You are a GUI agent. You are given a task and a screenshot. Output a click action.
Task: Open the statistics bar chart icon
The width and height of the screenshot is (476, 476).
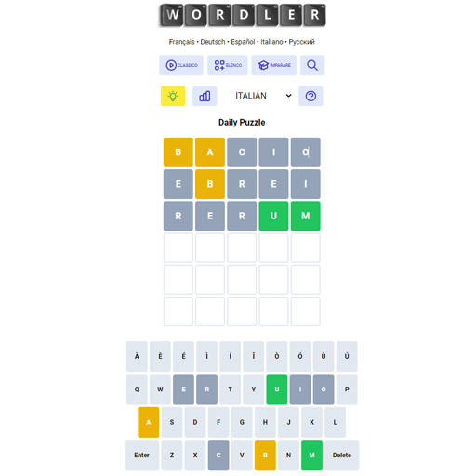pyautogui.click(x=205, y=96)
